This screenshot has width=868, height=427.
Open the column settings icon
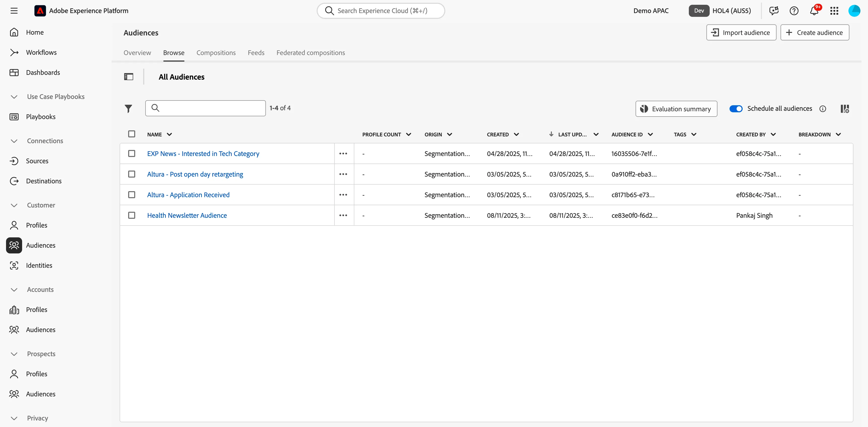pos(845,109)
